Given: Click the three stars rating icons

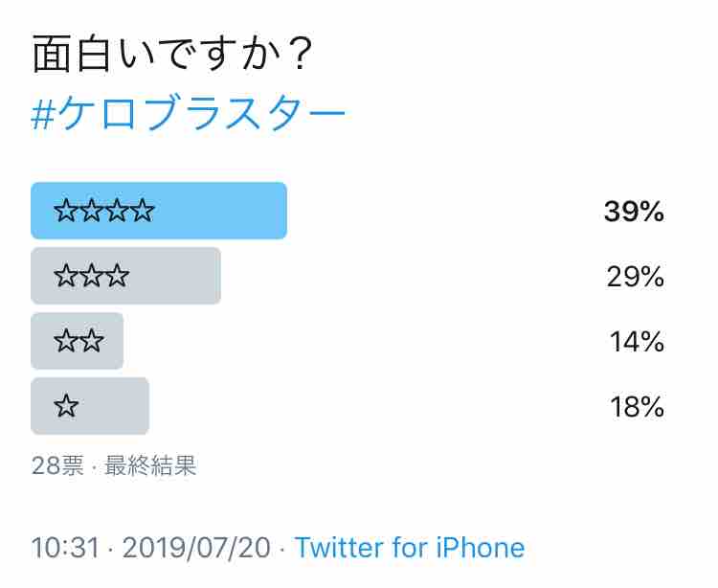Looking at the screenshot, I should [92, 276].
